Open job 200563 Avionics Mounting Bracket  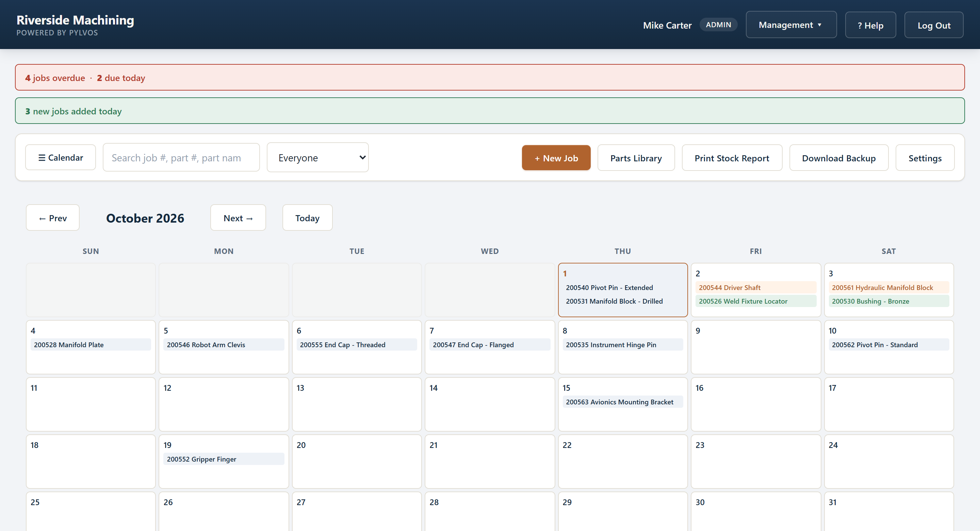(x=623, y=402)
